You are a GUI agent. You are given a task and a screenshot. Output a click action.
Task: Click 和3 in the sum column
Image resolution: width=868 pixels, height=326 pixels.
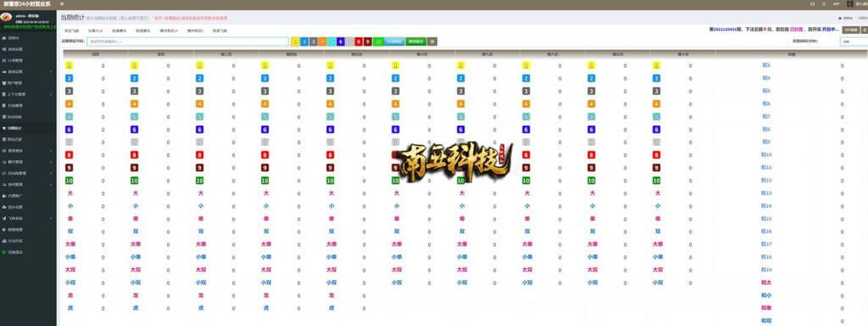pyautogui.click(x=766, y=65)
